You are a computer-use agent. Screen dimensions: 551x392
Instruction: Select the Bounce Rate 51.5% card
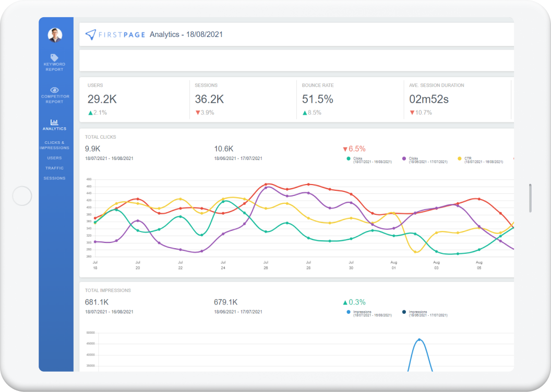[x=350, y=99]
